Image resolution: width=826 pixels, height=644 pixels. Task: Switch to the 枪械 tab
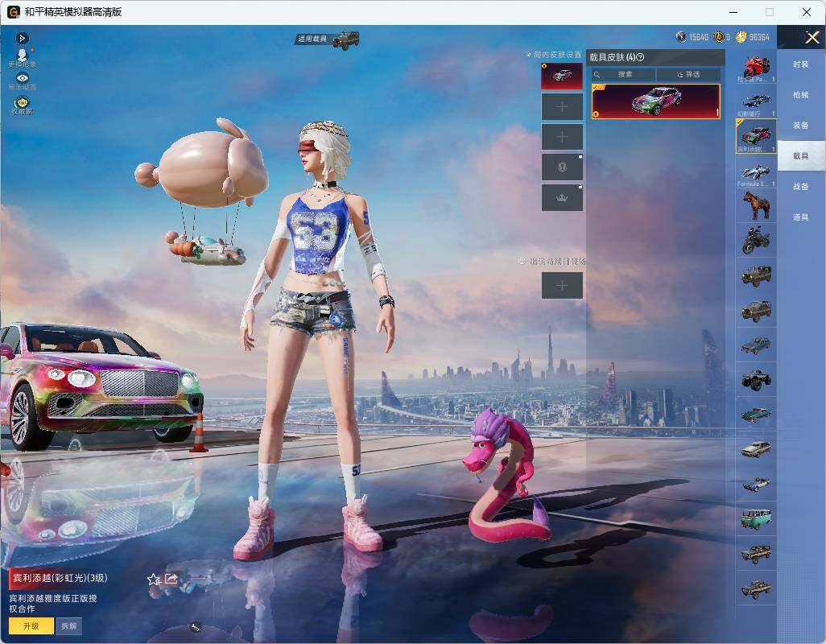point(801,95)
